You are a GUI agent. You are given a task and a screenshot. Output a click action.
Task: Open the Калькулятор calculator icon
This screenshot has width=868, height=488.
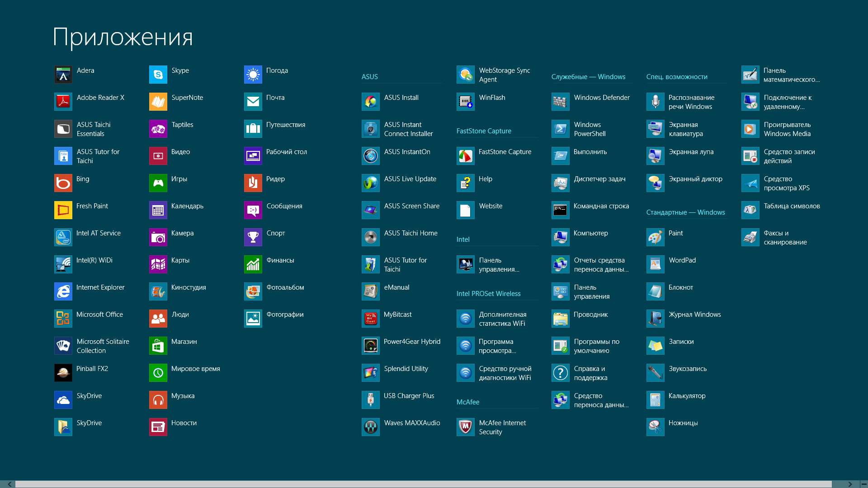pos(656,400)
